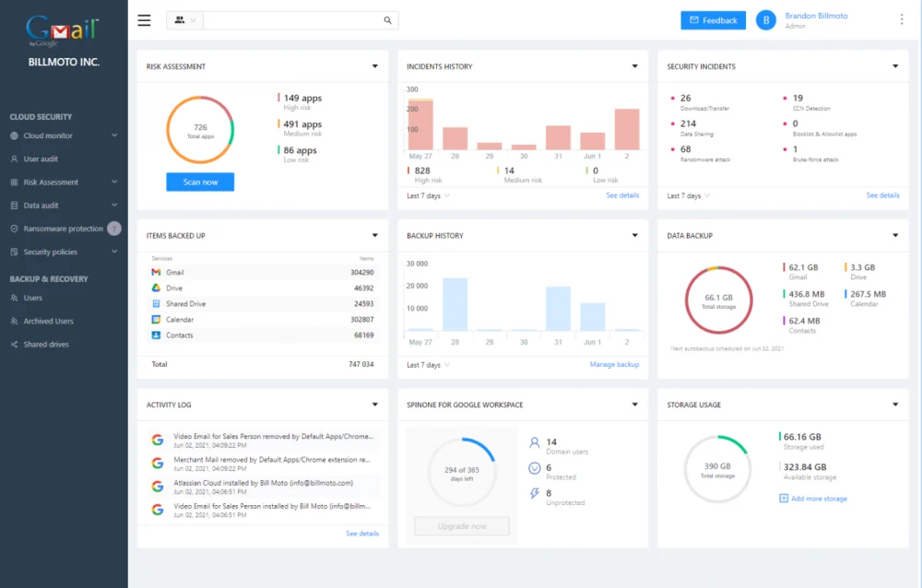
Task: Expand the Cloud monitor chevron
Action: pyautogui.click(x=114, y=135)
